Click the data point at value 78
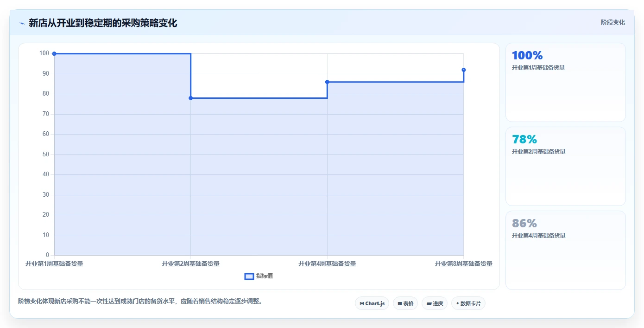 191,98
